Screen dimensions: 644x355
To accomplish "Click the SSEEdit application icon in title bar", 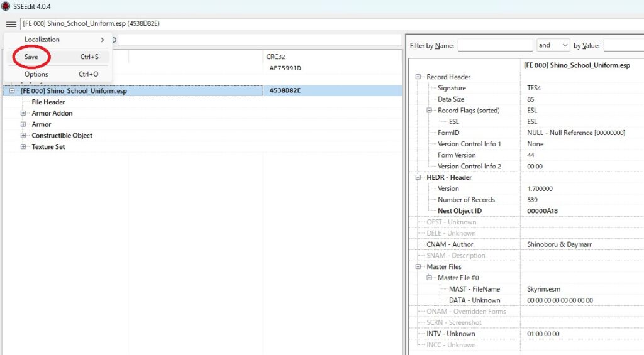I will pos(6,6).
